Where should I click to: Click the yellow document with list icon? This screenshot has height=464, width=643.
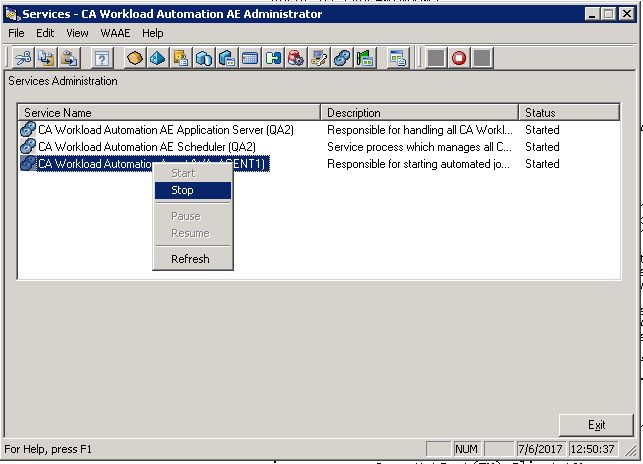pyautogui.click(x=181, y=58)
